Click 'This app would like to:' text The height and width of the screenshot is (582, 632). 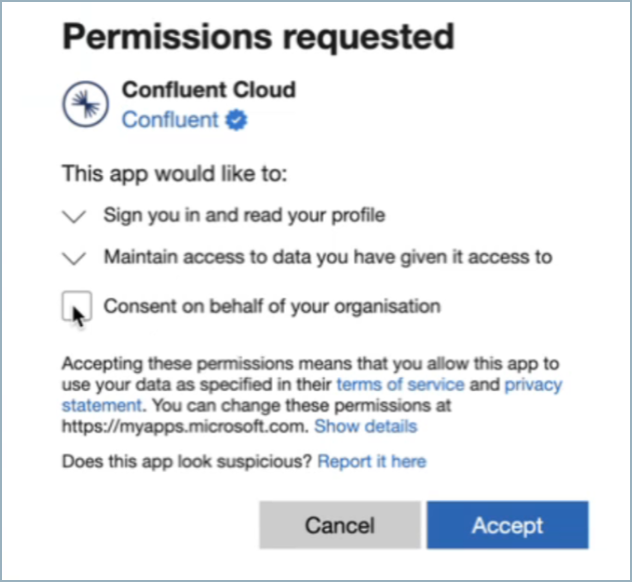pos(174,173)
